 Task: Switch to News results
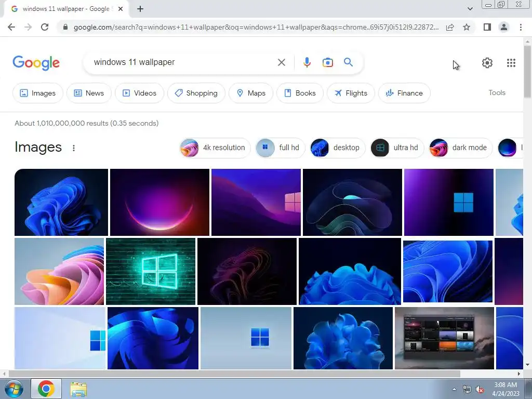(89, 93)
